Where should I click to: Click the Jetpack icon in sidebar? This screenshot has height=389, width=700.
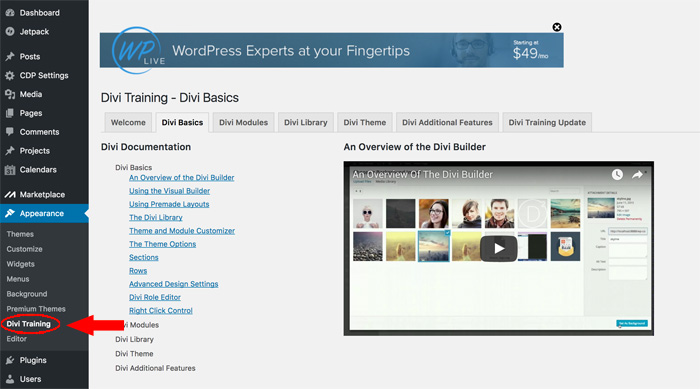pyautogui.click(x=10, y=32)
